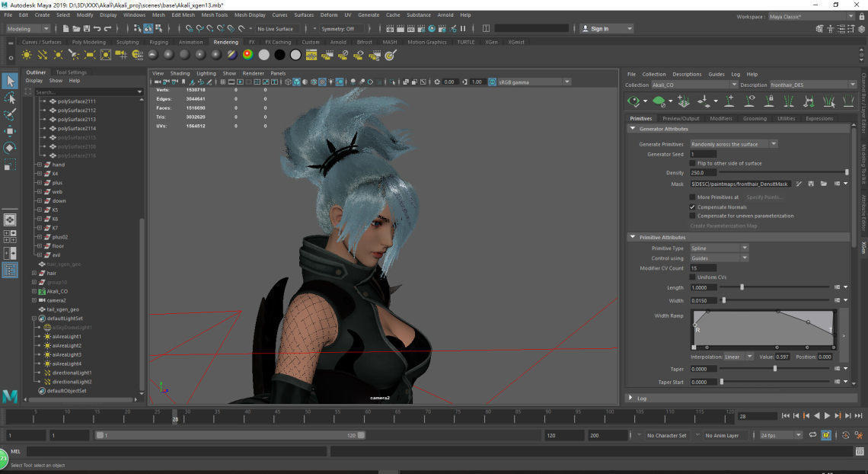Open the Modeling menu set dropdown
Viewport: 868px width, 474px height.
pos(27,29)
